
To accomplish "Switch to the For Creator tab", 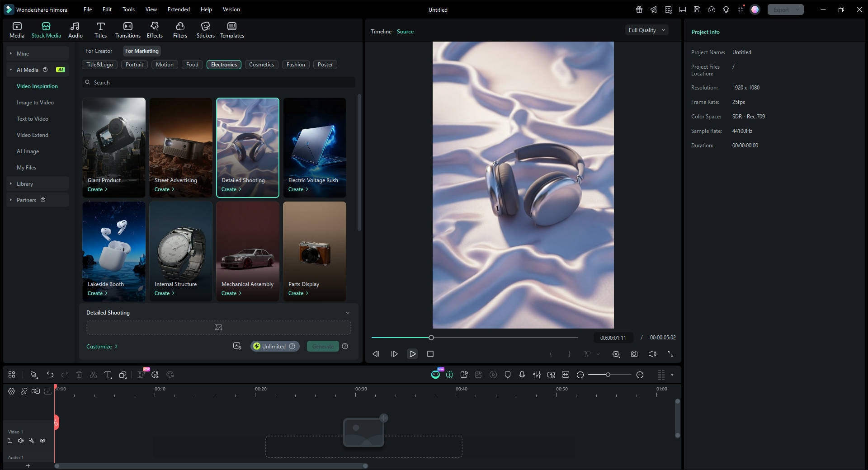I will [x=99, y=51].
